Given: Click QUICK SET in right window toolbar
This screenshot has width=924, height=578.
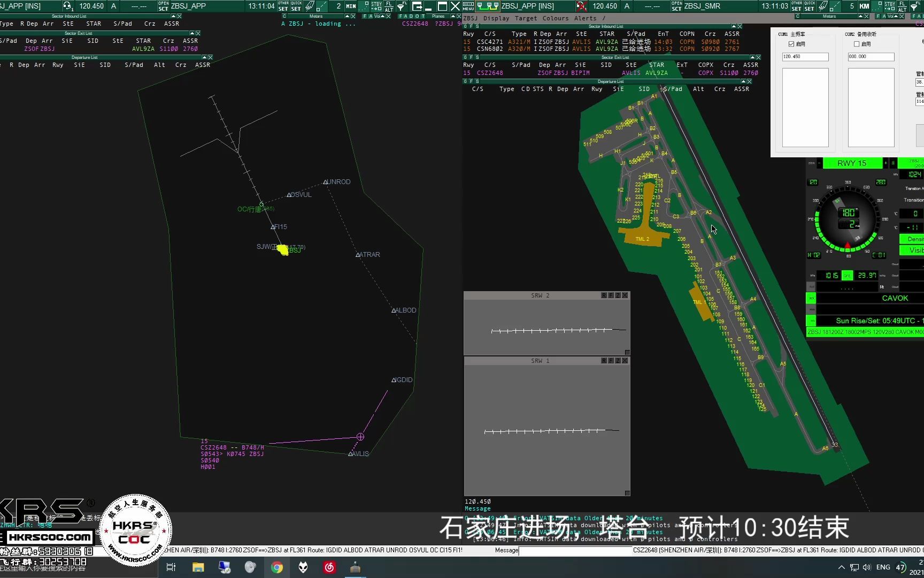Looking at the screenshot, I should (810, 6).
